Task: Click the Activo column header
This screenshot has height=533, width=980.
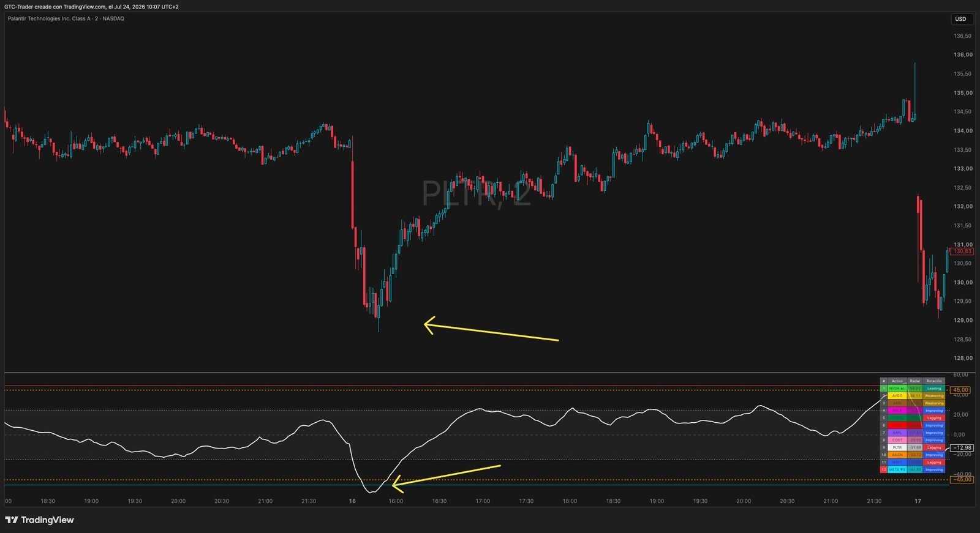Action: coord(897,381)
